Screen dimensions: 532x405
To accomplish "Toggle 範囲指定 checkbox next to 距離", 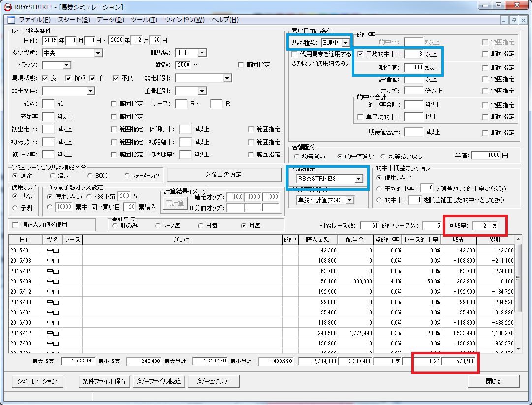I will (x=241, y=65).
